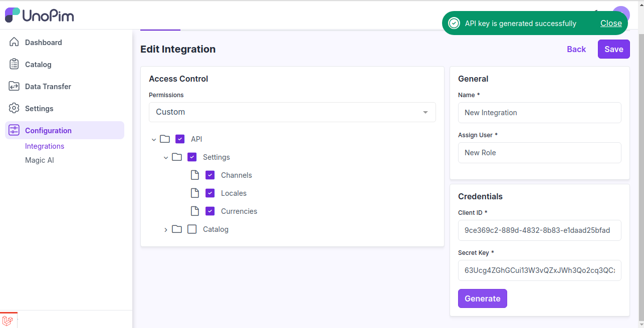Open the Permissions dropdown showing Custom

[x=292, y=112]
